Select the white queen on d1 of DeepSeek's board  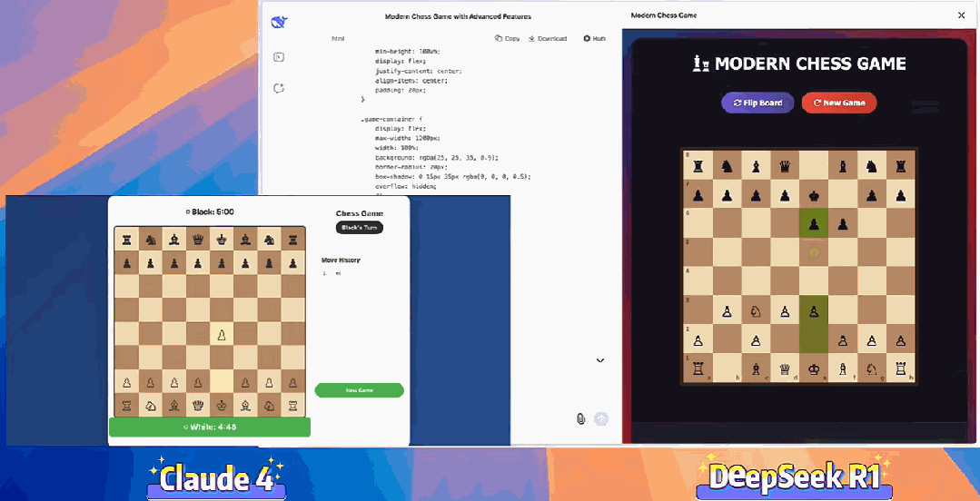(x=785, y=368)
